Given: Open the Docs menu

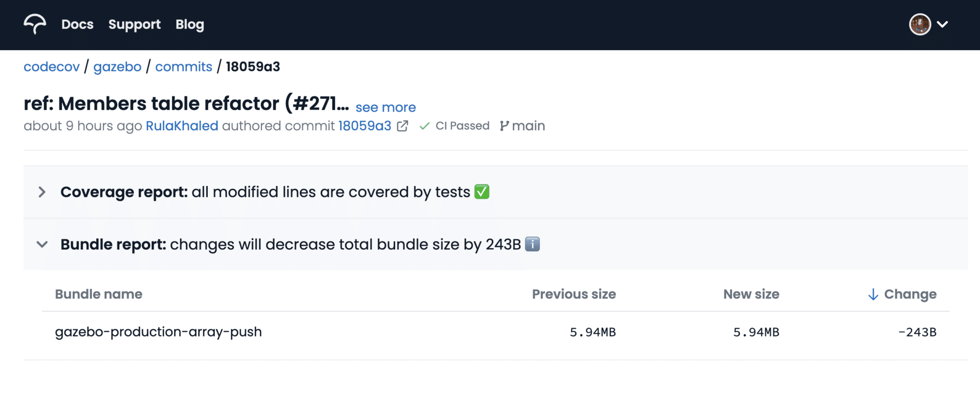Looking at the screenshot, I should [x=77, y=24].
